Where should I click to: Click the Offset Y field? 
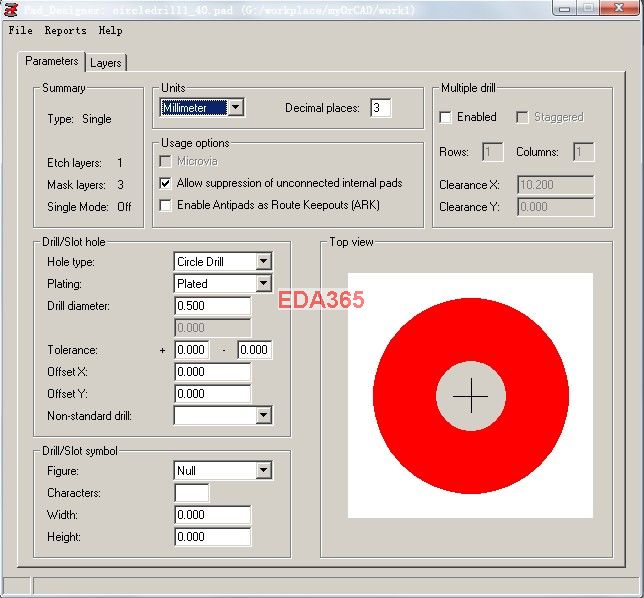tap(212, 394)
